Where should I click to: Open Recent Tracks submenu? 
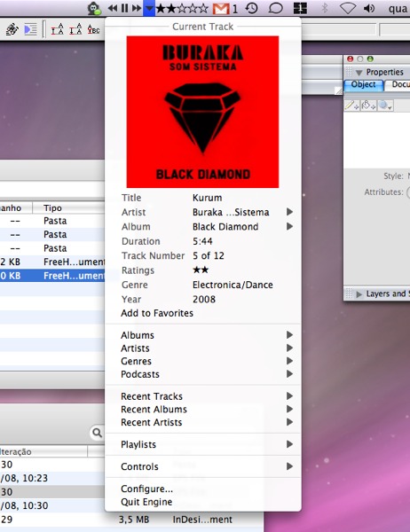203,396
